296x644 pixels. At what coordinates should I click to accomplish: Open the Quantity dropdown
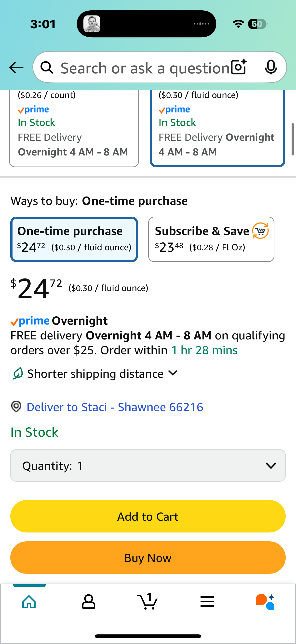pos(148,465)
